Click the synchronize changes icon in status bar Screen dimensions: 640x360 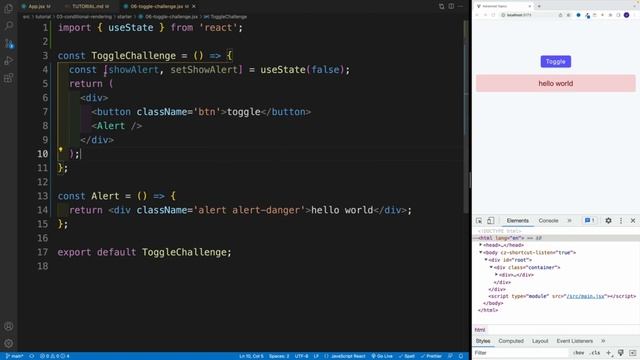pos(31,356)
